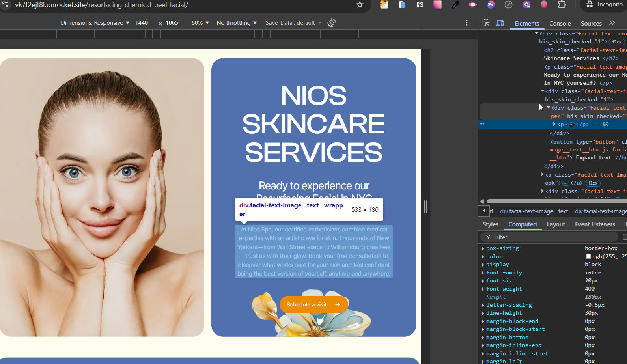627x364 pixels.
Task: Tick the checkbox beside the Computed filter
Action: 625,237
